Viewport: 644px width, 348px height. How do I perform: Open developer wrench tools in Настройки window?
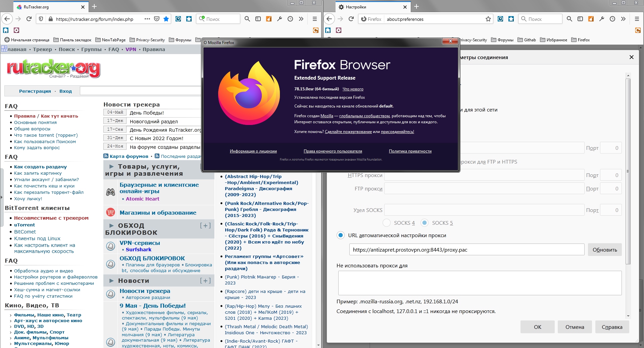pyautogui.click(x=602, y=19)
